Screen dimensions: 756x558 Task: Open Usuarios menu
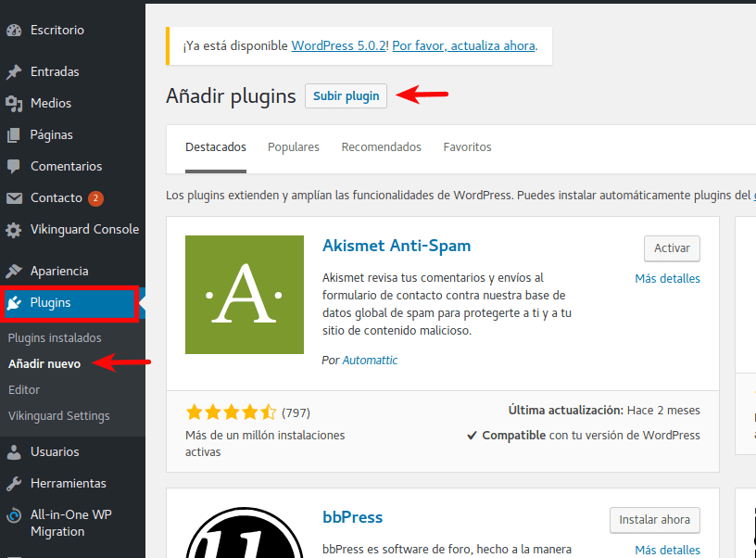(x=55, y=452)
